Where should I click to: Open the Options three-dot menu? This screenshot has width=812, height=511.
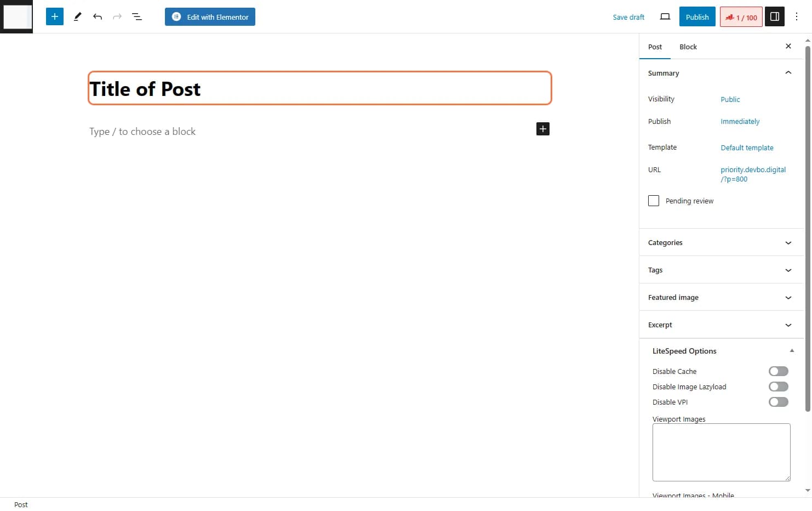click(x=797, y=16)
